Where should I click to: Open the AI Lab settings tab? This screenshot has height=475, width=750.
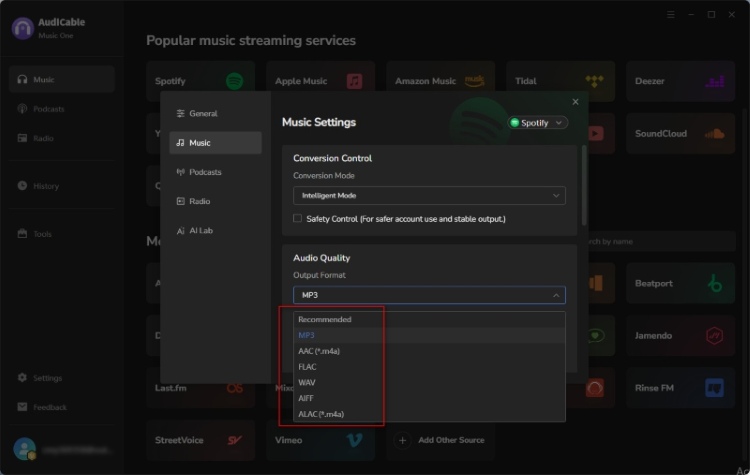point(215,230)
